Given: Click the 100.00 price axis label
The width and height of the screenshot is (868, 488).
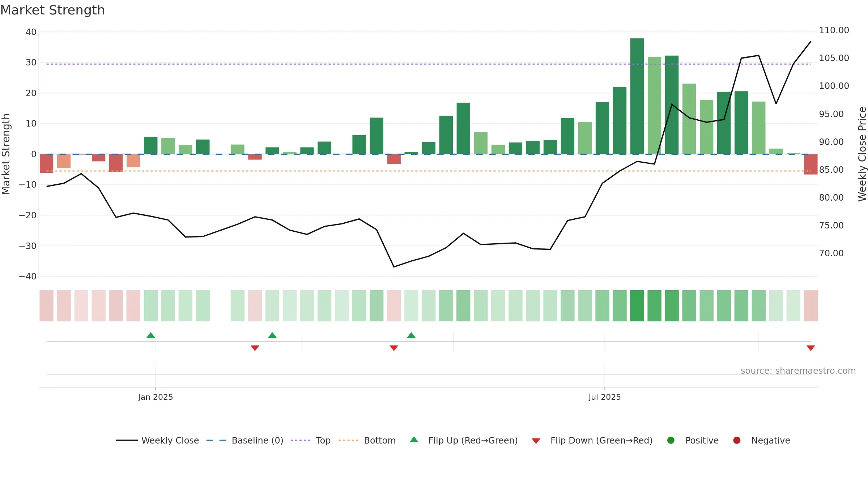Looking at the screenshot, I should tap(834, 86).
